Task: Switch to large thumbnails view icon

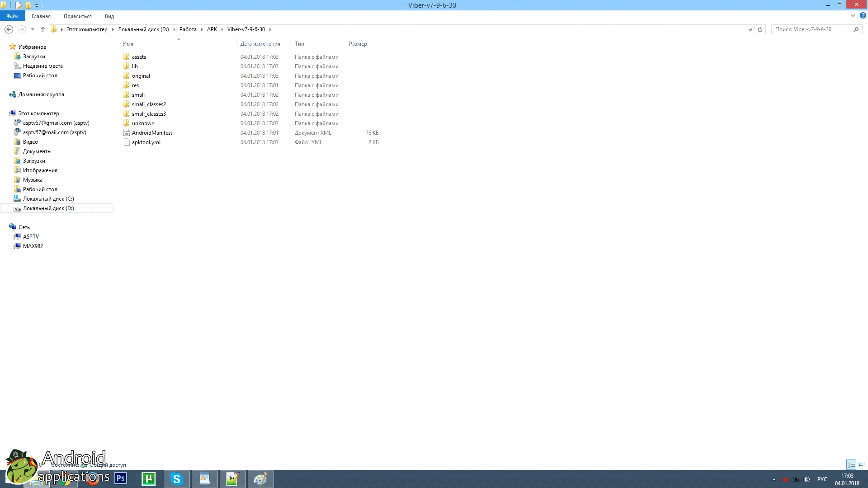Action: click(x=861, y=465)
